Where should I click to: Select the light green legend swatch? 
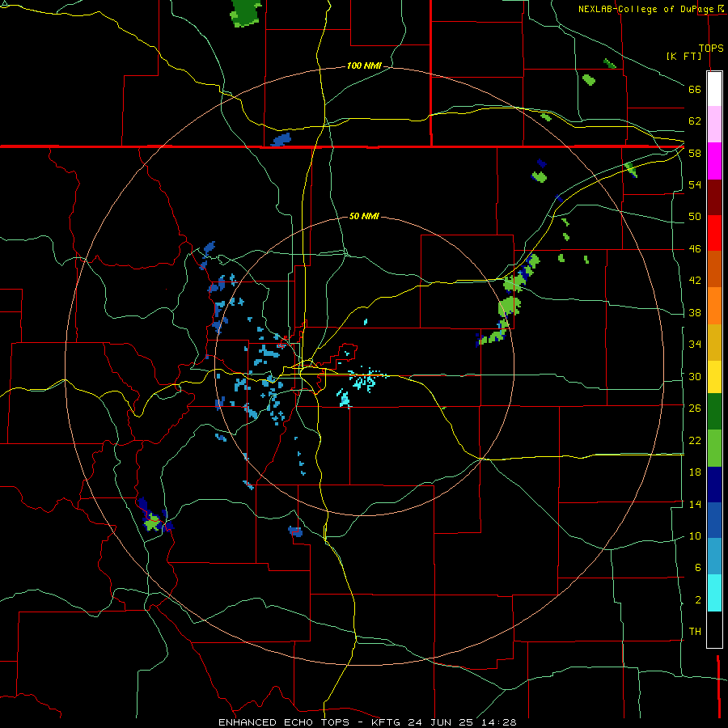[x=714, y=448]
